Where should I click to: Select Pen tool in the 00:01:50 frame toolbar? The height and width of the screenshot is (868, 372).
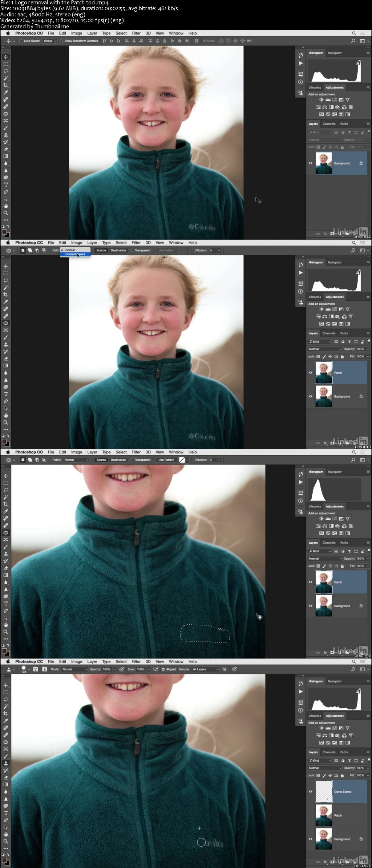pyautogui.click(x=6, y=611)
